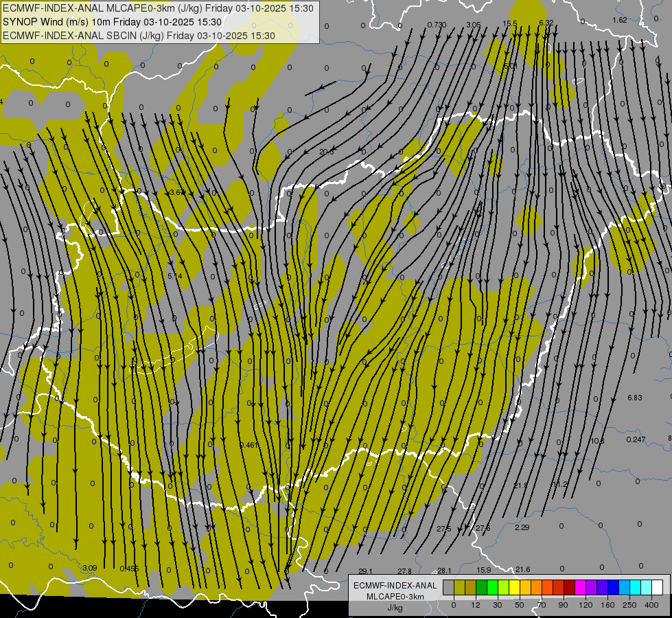This screenshot has width=672, height=618.
Task: Click legend tick label 120
Action: [586, 605]
